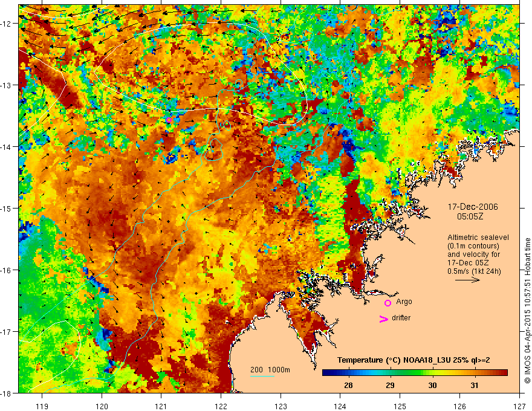Click the 'drifter' legend label
The image size is (532, 411).
click(401, 318)
